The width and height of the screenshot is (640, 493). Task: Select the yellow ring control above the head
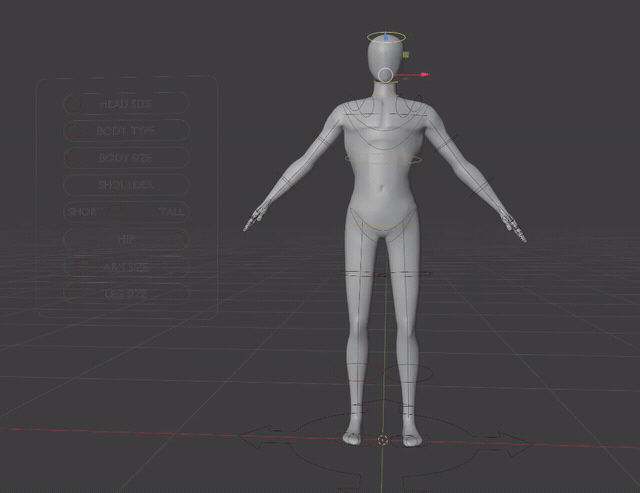tap(386, 38)
